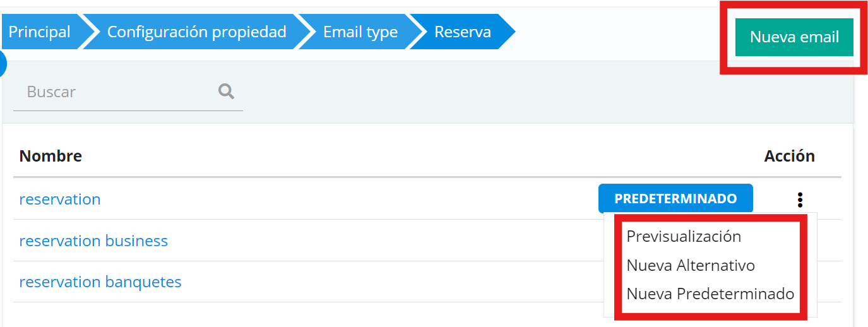Viewport: 868px width, 327px height.
Task: Click the magnifying glass search icon
Action: point(226,92)
